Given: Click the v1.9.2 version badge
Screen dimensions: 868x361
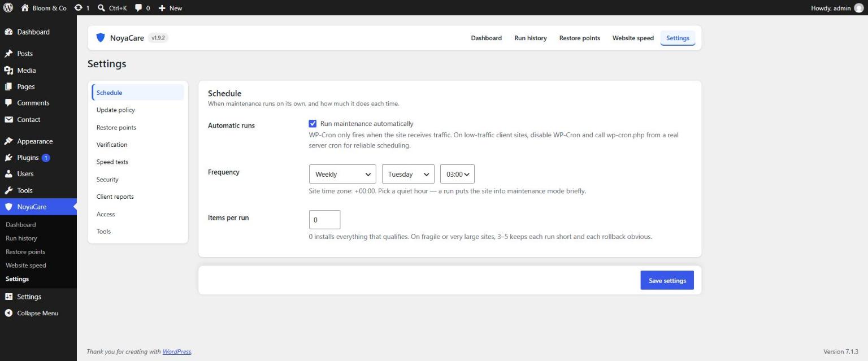Looking at the screenshot, I should (x=158, y=38).
